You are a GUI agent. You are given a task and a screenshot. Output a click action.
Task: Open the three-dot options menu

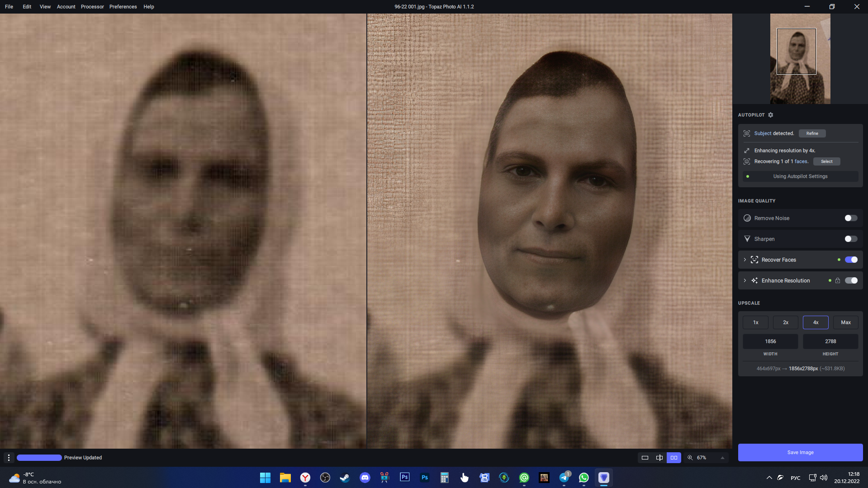[9, 458]
